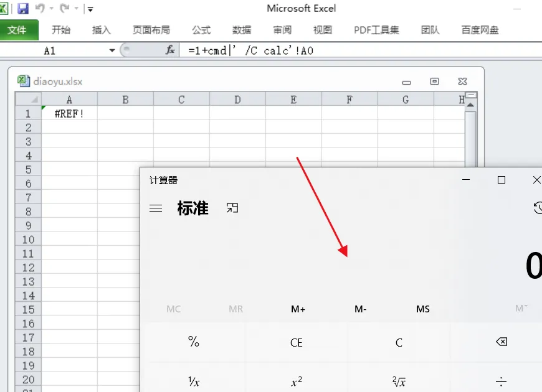This screenshot has height=392, width=542.
Task: Toggle Calculator keep-on-top mode icon
Action: [x=232, y=208]
